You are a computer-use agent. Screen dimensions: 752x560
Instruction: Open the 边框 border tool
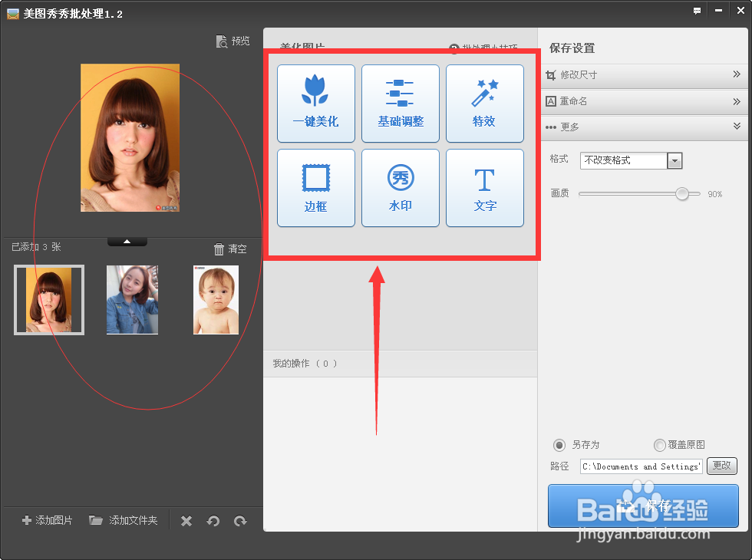[x=316, y=188]
